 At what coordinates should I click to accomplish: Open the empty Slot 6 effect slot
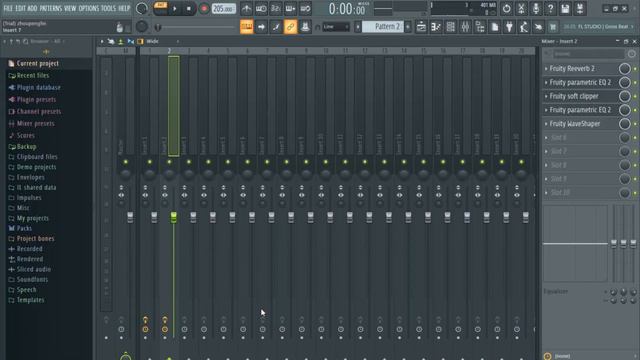580,138
